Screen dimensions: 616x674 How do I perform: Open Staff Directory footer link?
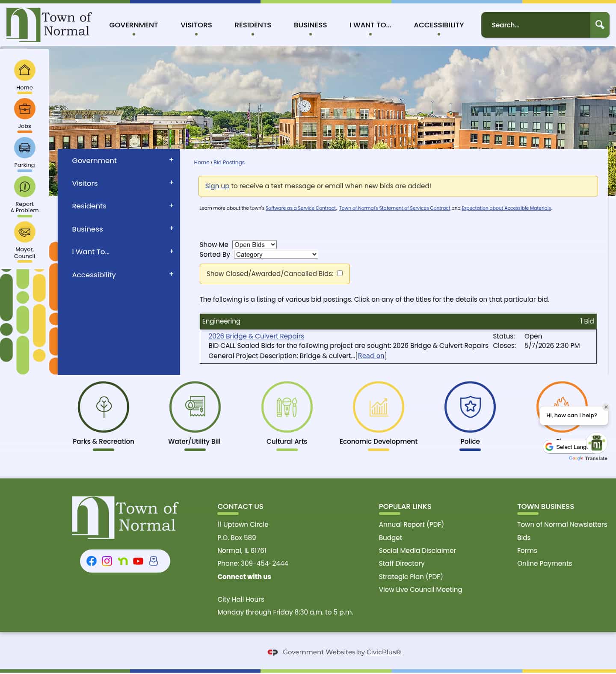tap(401, 564)
